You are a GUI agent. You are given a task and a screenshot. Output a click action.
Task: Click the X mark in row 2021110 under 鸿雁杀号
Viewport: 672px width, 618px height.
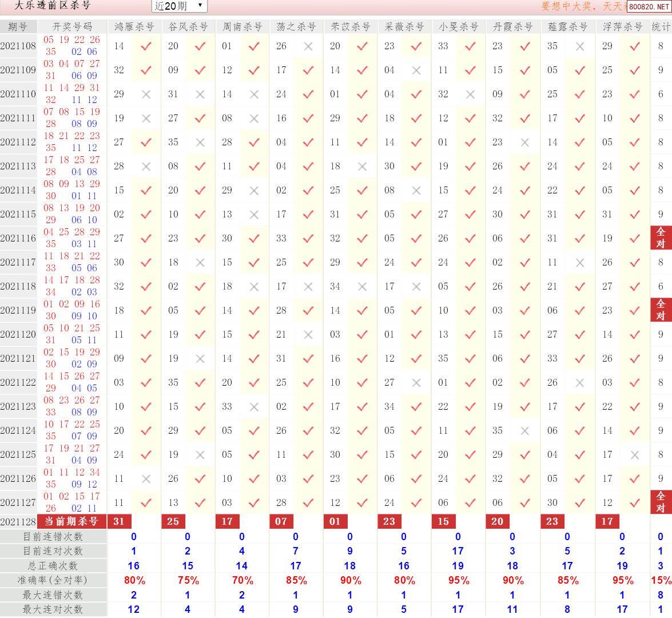[x=146, y=94]
